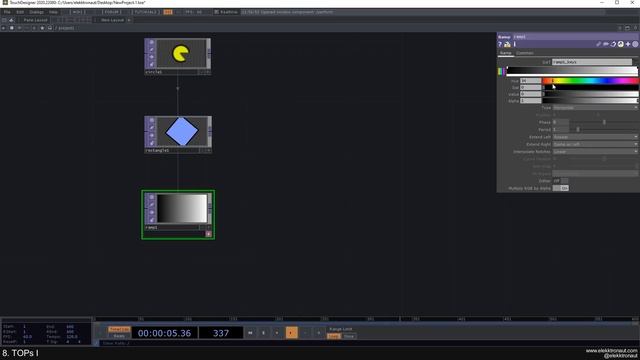Open Tutorials link button

tap(146, 12)
